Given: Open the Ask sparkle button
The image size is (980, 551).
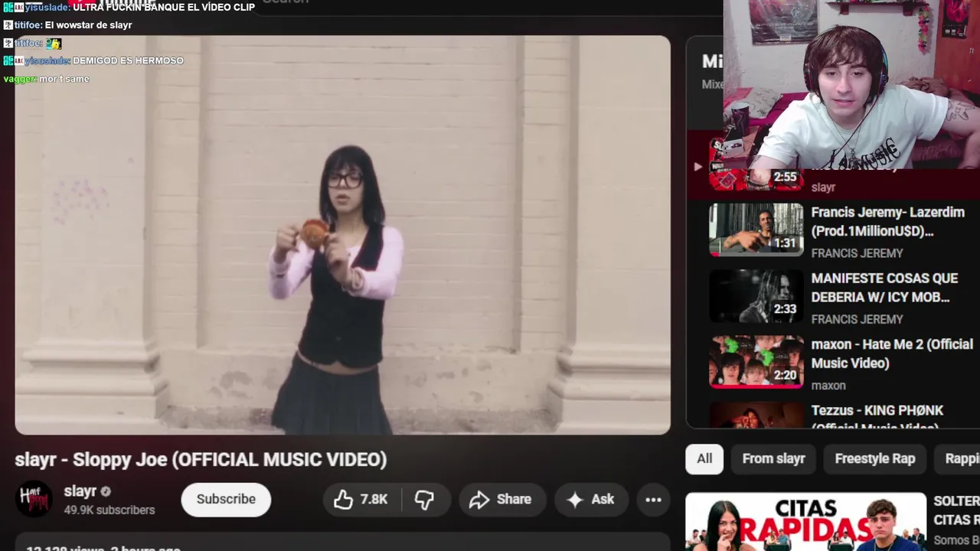Looking at the screenshot, I should tap(590, 500).
